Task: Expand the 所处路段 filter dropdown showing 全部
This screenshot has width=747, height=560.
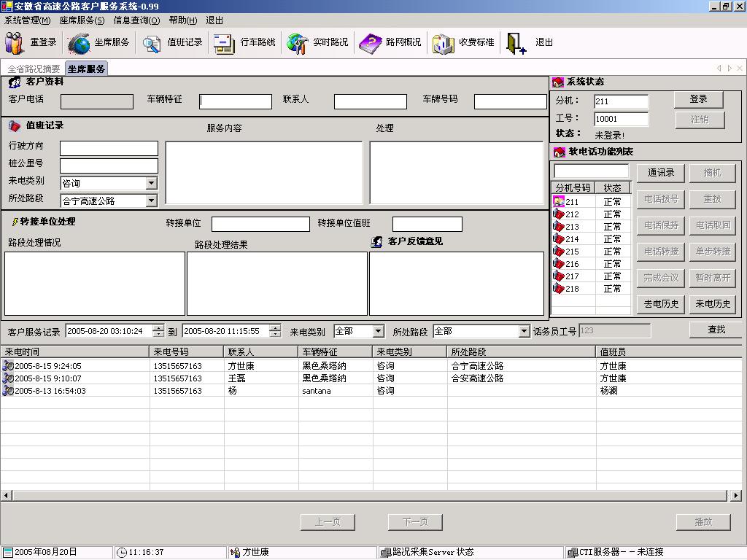Action: tap(524, 330)
